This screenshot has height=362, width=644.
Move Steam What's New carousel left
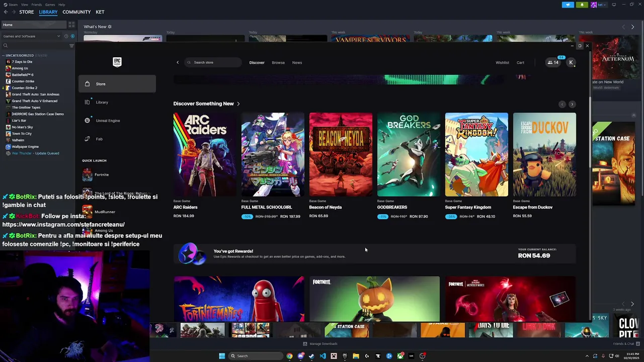(623, 27)
